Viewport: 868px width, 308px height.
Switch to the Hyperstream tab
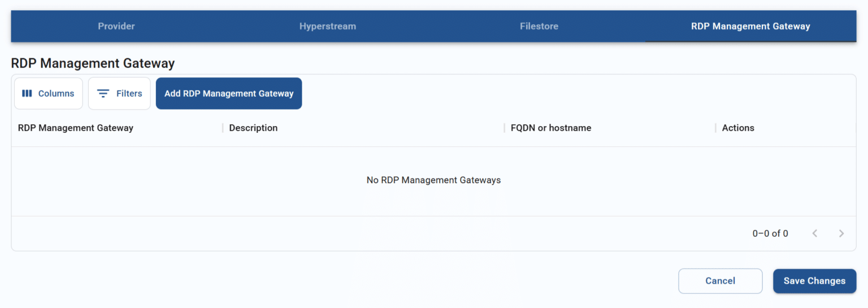(x=328, y=26)
